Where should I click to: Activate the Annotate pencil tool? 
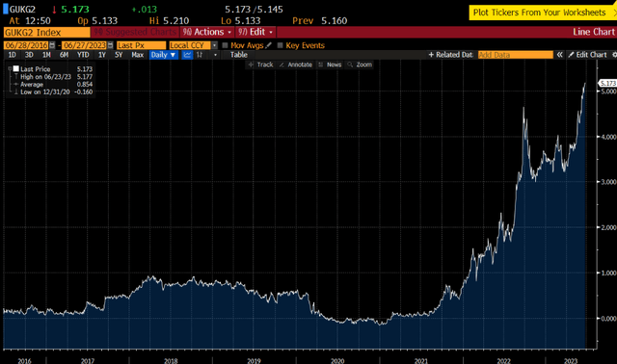pyautogui.click(x=296, y=65)
